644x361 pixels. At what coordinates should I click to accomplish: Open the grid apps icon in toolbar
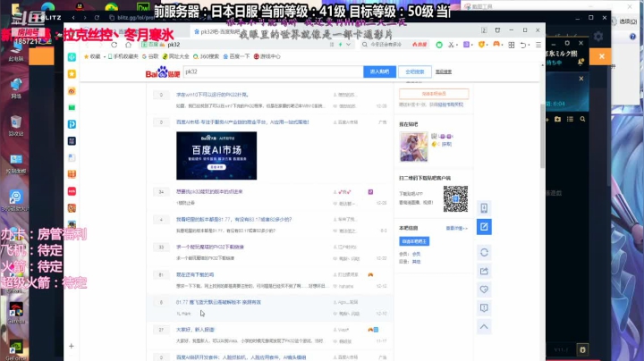pyautogui.click(x=512, y=45)
